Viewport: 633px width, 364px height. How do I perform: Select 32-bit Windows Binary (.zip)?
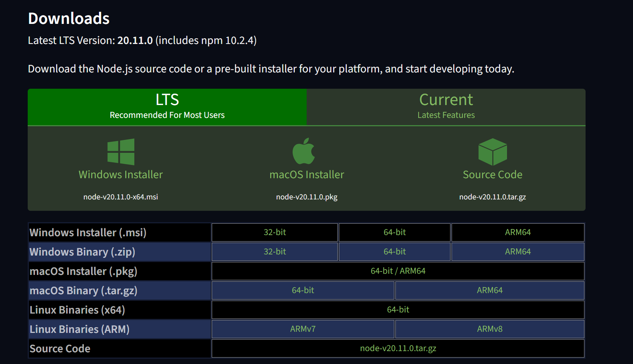[275, 252]
